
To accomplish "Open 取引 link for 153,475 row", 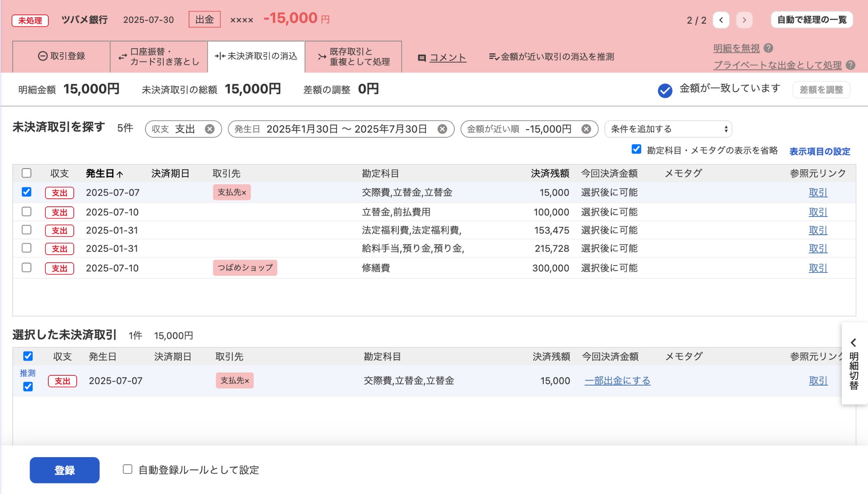I will 818,230.
